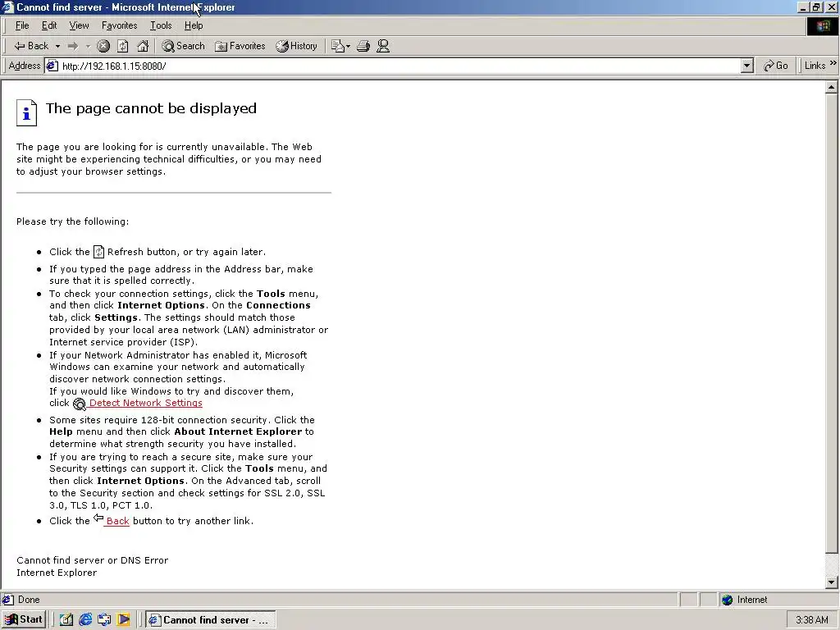Click the 'Address' label of address bar

24,66
